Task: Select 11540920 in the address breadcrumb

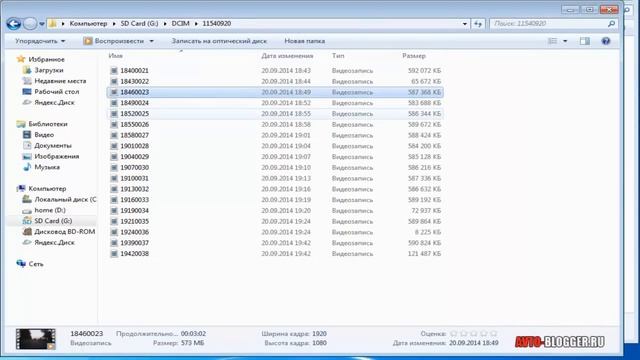Action: (217, 24)
